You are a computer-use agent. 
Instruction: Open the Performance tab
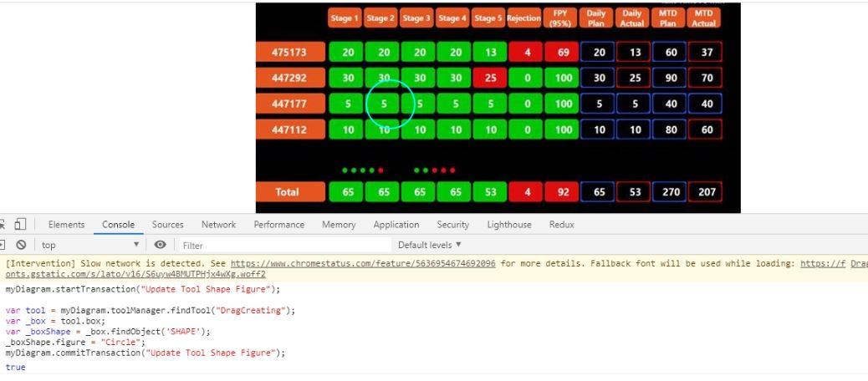(x=279, y=225)
